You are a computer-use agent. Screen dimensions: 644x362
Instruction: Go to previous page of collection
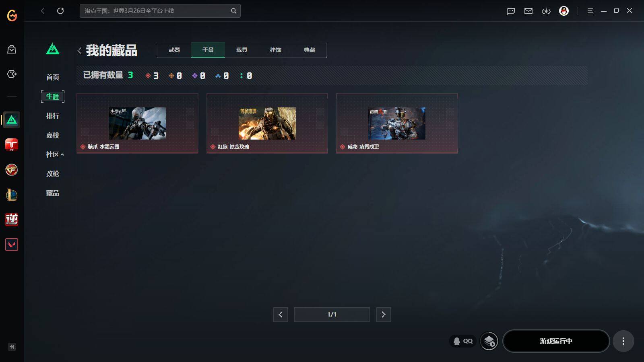pos(281,315)
